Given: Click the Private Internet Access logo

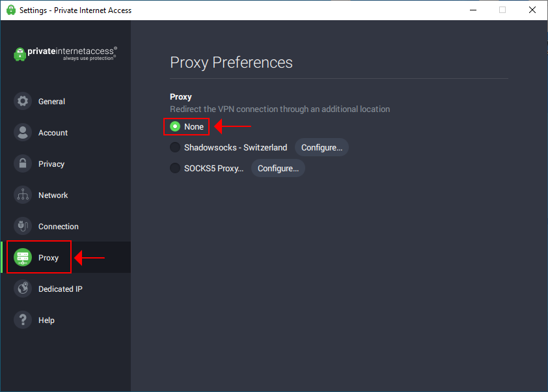Looking at the screenshot, I should coord(65,53).
